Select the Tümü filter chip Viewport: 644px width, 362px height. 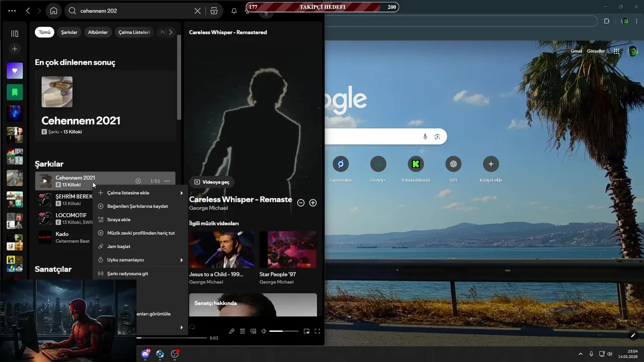point(45,32)
